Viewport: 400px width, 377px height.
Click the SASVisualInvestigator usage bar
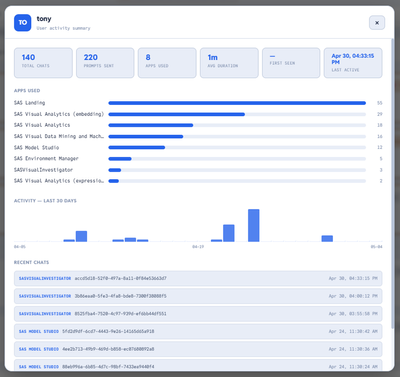[237, 170]
